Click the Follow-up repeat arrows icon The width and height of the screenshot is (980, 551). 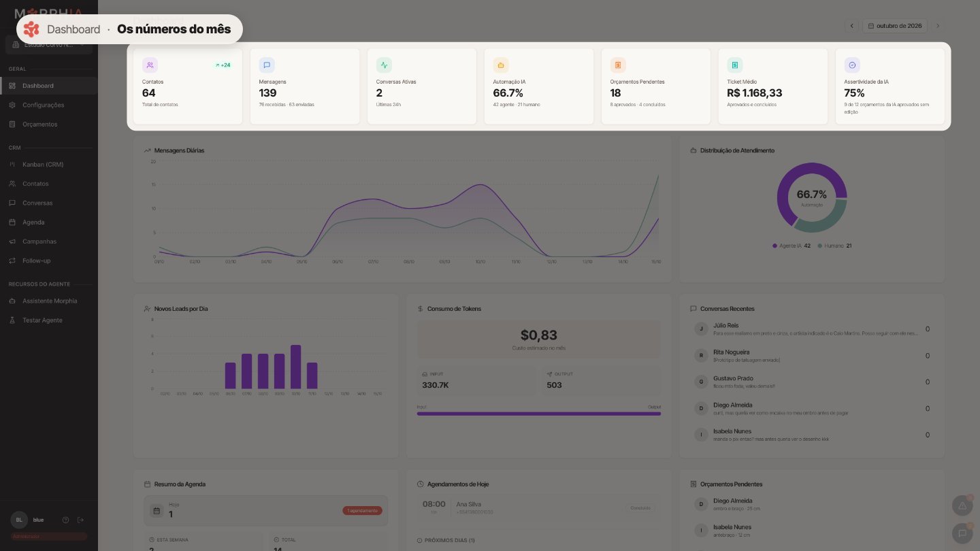tap(12, 261)
